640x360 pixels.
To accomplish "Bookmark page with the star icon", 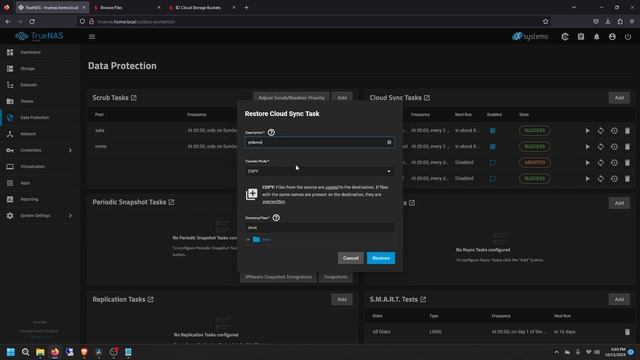I will [546, 22].
